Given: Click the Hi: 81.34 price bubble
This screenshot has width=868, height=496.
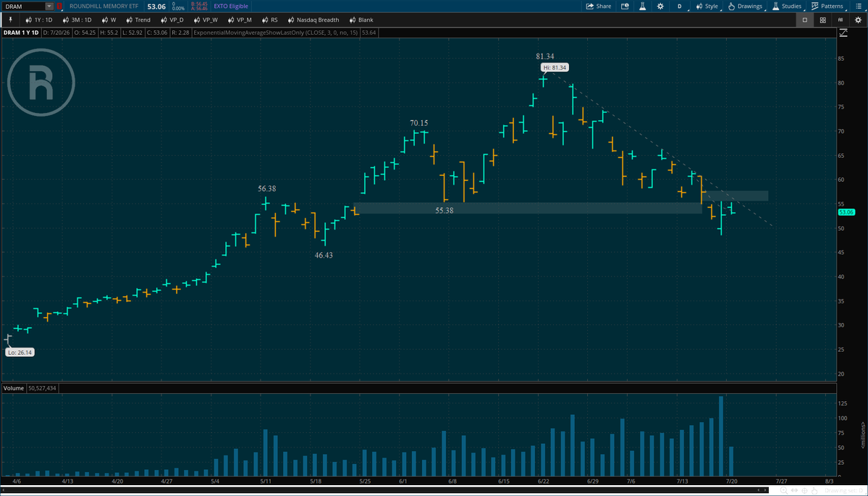Looking at the screenshot, I should coord(555,67).
